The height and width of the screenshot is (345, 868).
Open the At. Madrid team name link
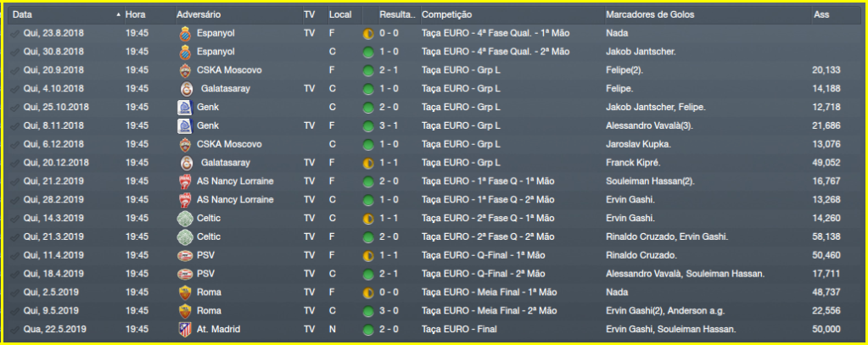(x=218, y=329)
